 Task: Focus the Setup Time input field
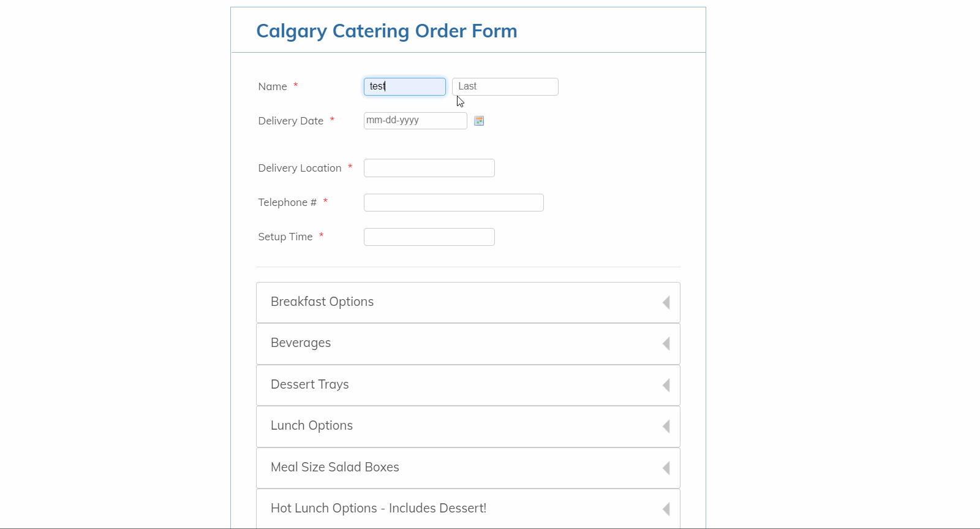[x=429, y=237]
